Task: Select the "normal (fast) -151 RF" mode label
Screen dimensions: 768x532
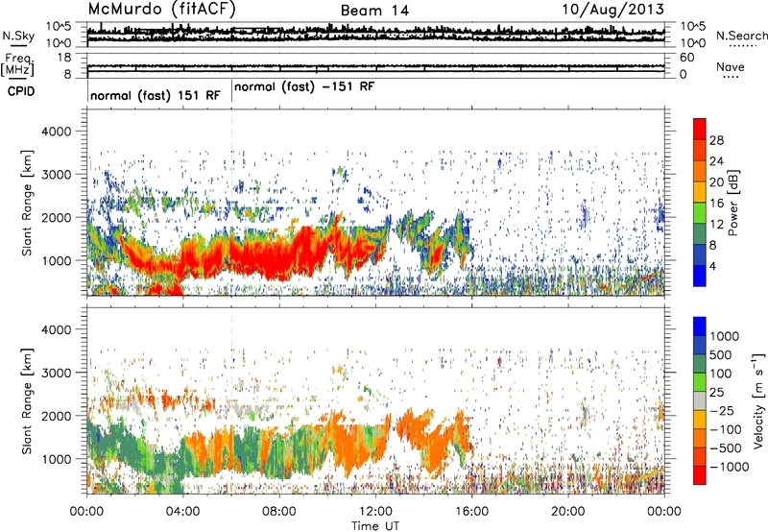Action: pos(304,87)
